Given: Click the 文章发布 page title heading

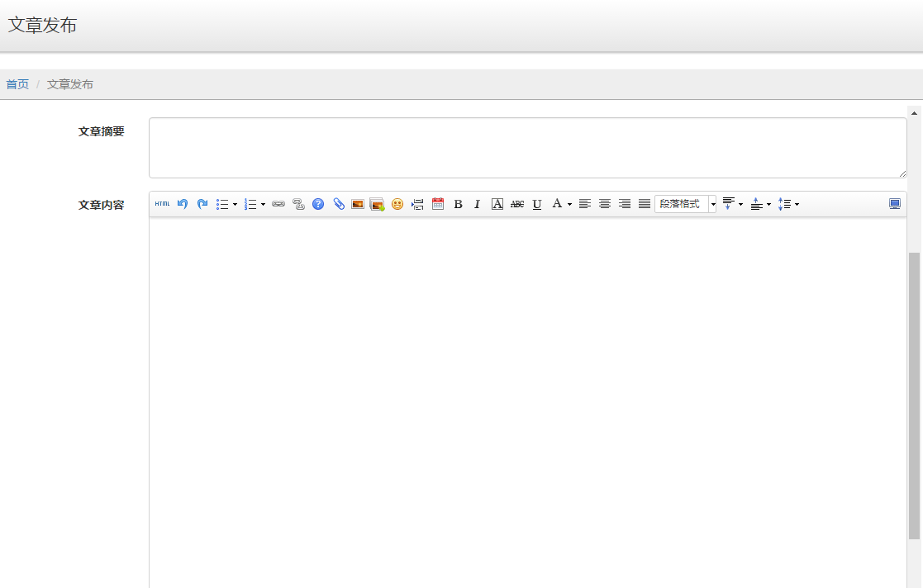Looking at the screenshot, I should point(42,26).
